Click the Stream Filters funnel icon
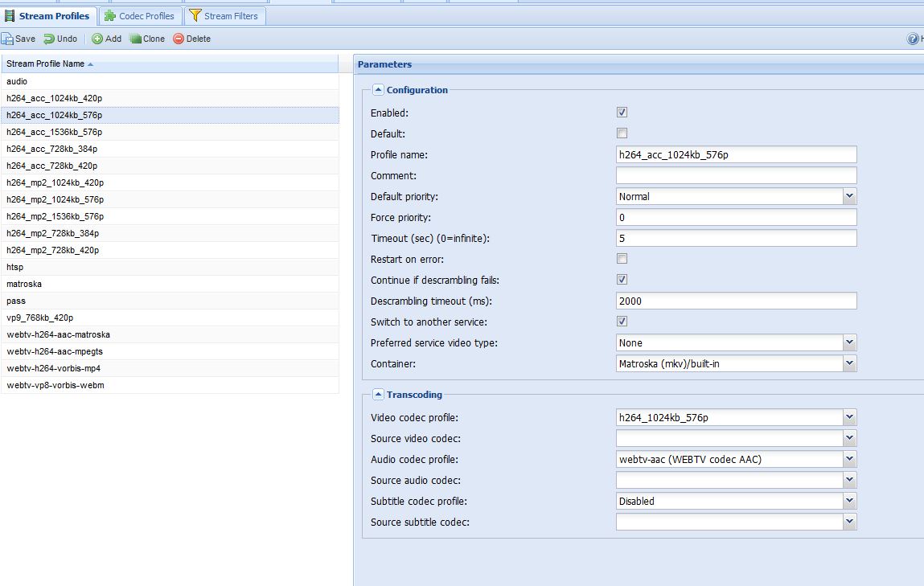This screenshot has height=586, width=924. [195, 16]
